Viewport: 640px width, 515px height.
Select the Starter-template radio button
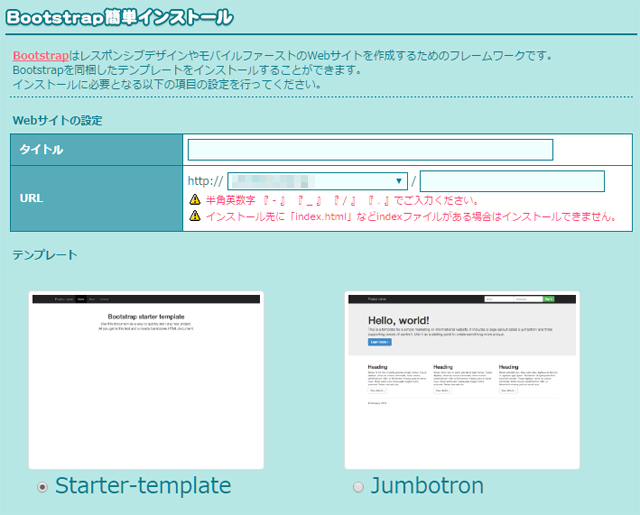42,487
